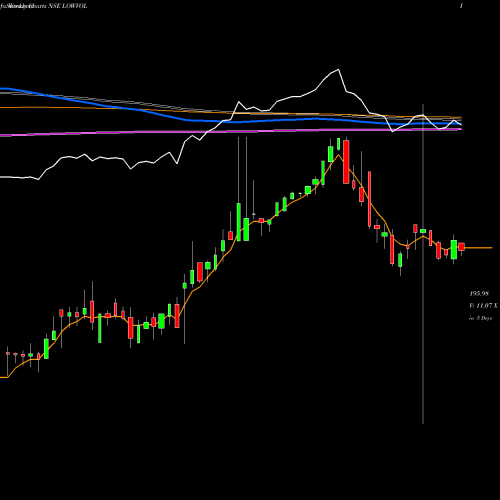Image resolution: width=500 pixels, height=500 pixels.
Task: Select the large red candle at the price peak
Action: tap(346, 162)
